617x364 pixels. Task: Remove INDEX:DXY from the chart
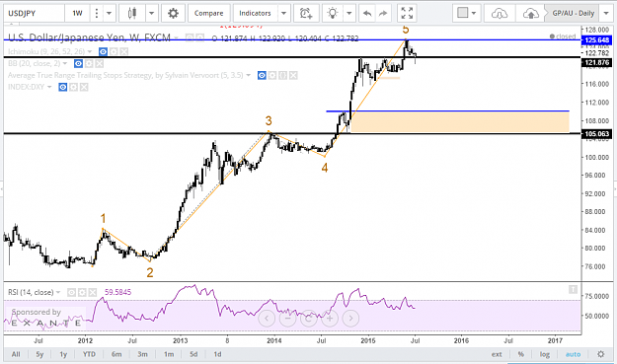pyautogui.click(x=84, y=87)
